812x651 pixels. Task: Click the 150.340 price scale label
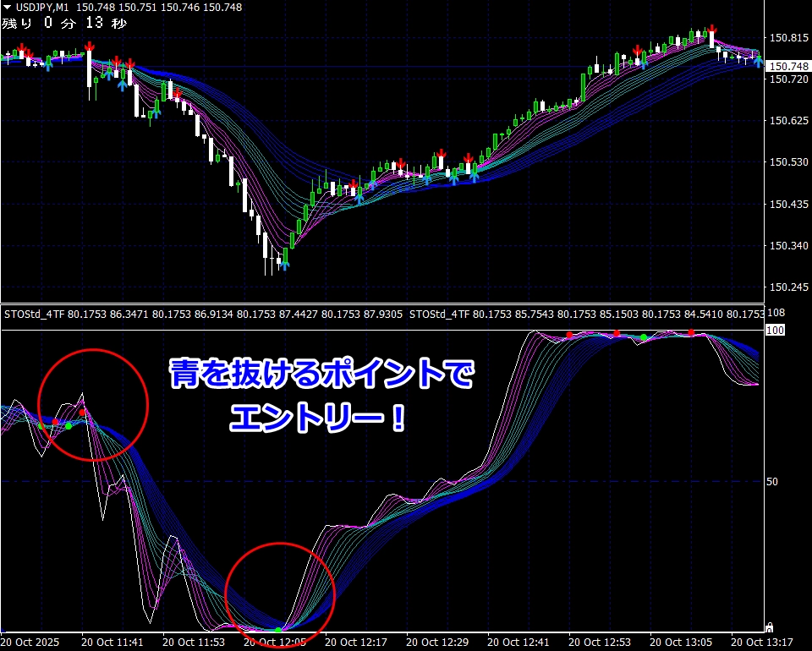coord(787,246)
